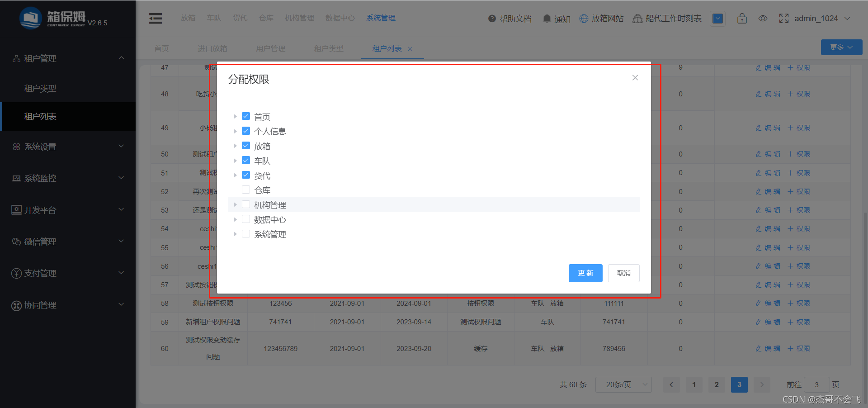
Task: Check the 系统管理 permission checkbox
Action: click(x=246, y=234)
